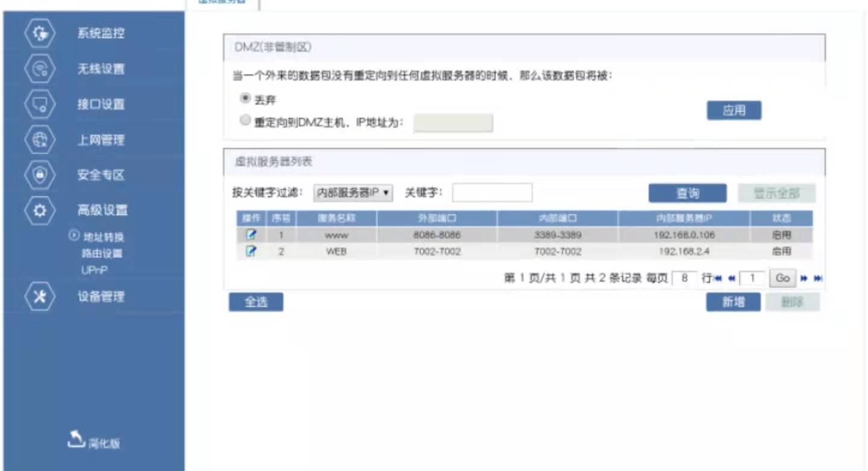Open 无线设置 menu
This screenshot has width=868, height=471.
coord(101,69)
